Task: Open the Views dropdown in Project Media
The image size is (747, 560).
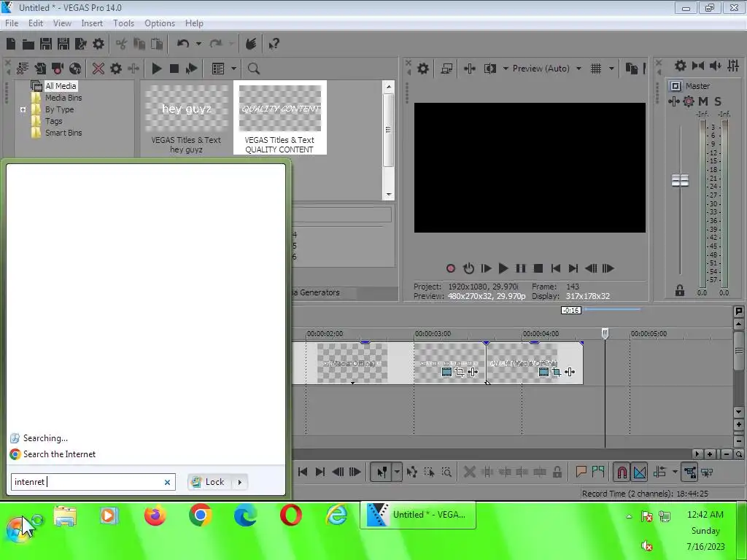Action: [x=233, y=69]
